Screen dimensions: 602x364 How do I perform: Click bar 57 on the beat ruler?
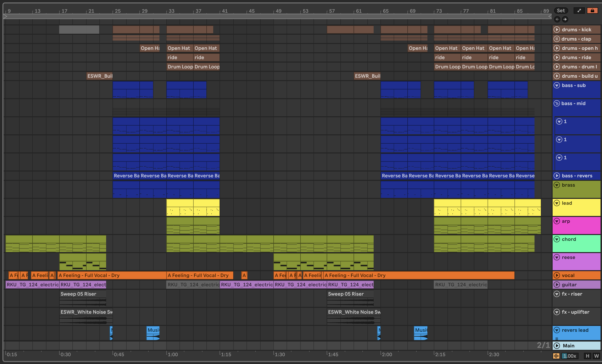tap(332, 11)
